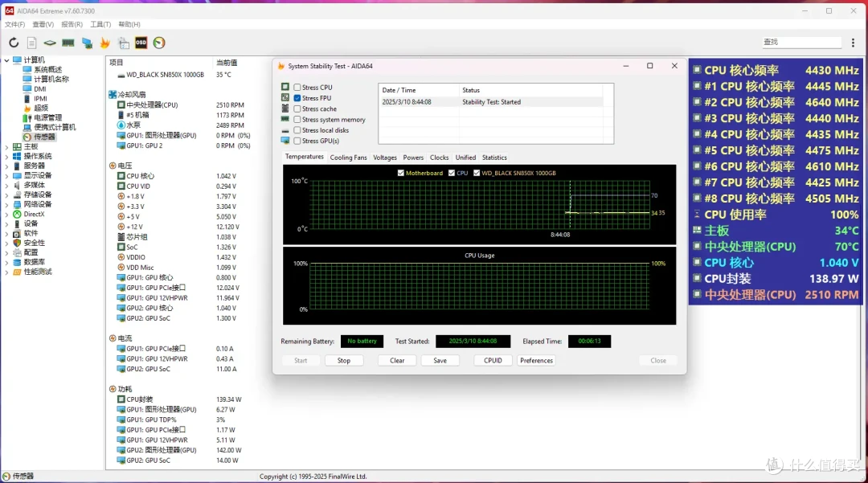Switch to the Cooling Fans tab
This screenshot has height=483, width=868.
click(x=348, y=158)
